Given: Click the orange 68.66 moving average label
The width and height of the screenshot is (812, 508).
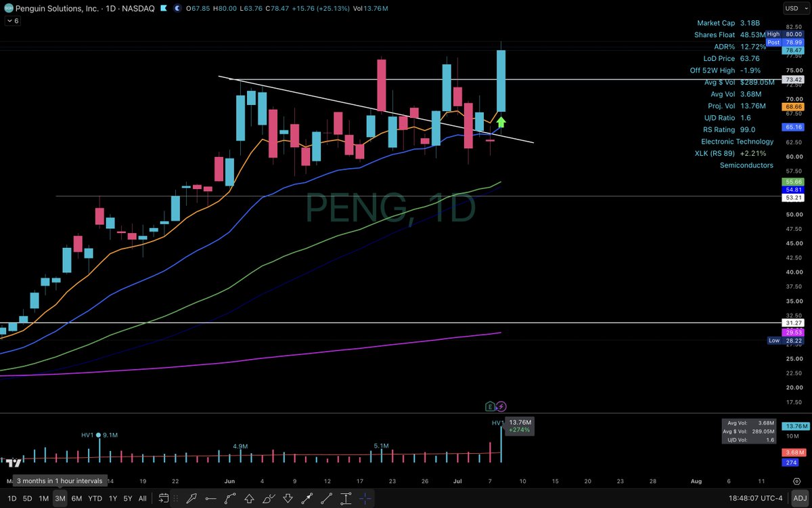Looking at the screenshot, I should [794, 107].
